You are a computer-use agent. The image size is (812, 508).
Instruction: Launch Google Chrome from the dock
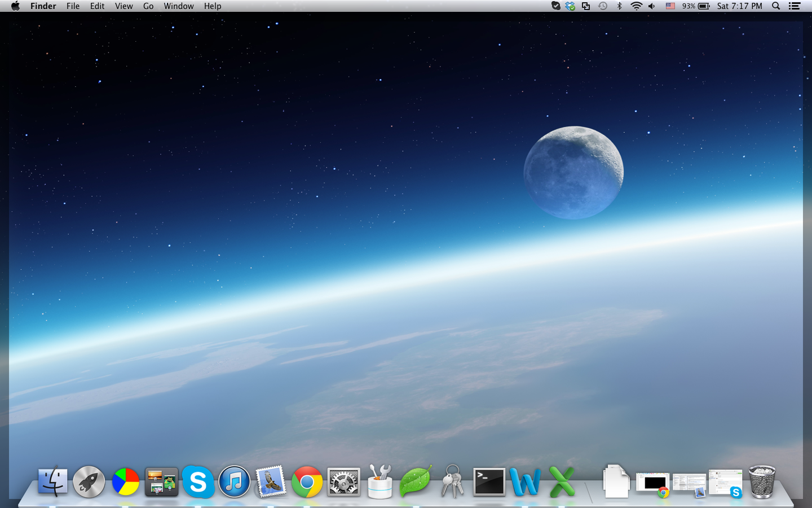tap(307, 483)
